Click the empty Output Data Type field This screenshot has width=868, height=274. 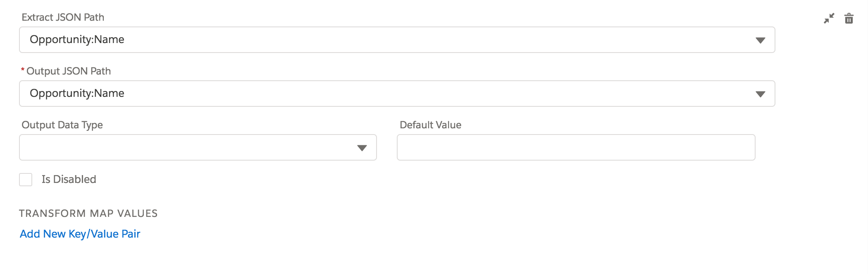click(x=186, y=147)
